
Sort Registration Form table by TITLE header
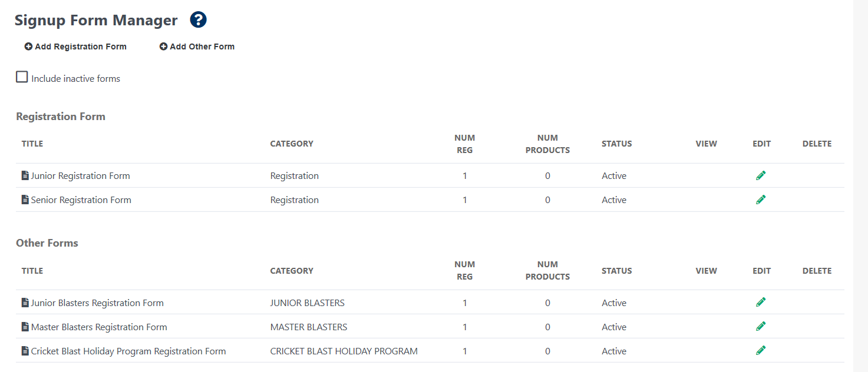(32, 144)
